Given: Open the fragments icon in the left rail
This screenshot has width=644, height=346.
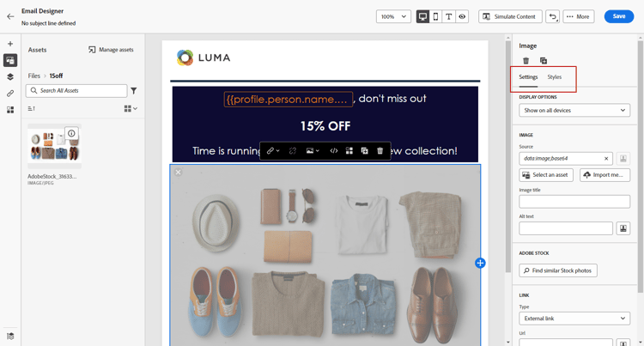Looking at the screenshot, I should coord(10,110).
